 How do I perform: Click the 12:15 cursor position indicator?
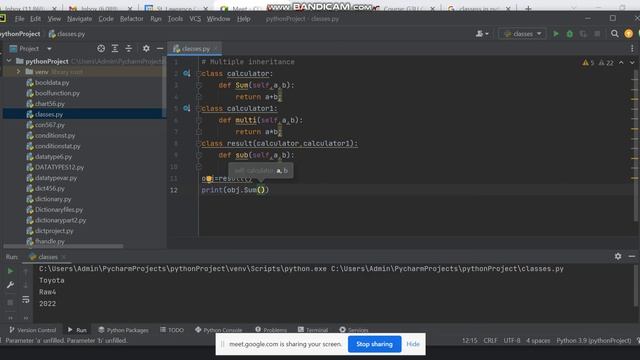coord(469,340)
